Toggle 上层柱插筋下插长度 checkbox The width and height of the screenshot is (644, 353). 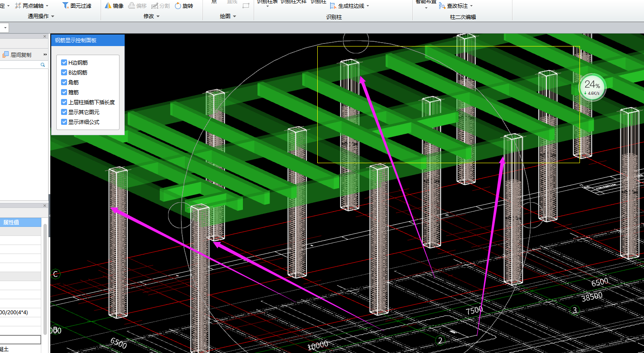[64, 102]
